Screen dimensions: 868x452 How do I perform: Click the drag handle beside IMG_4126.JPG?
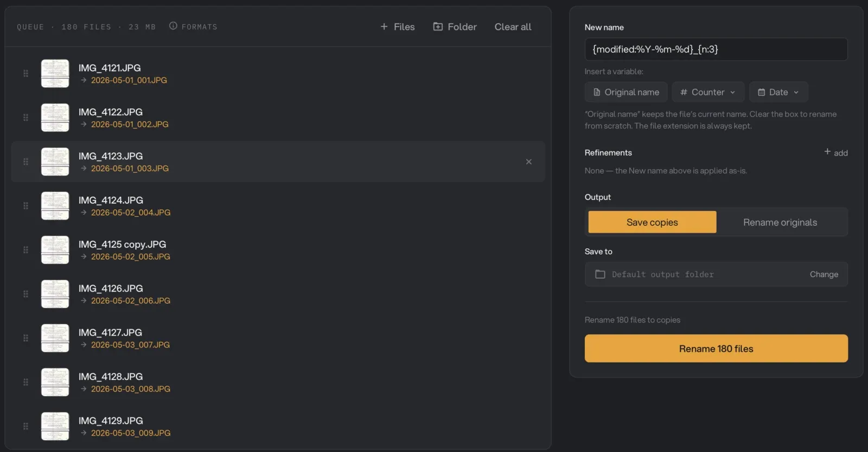coord(25,294)
